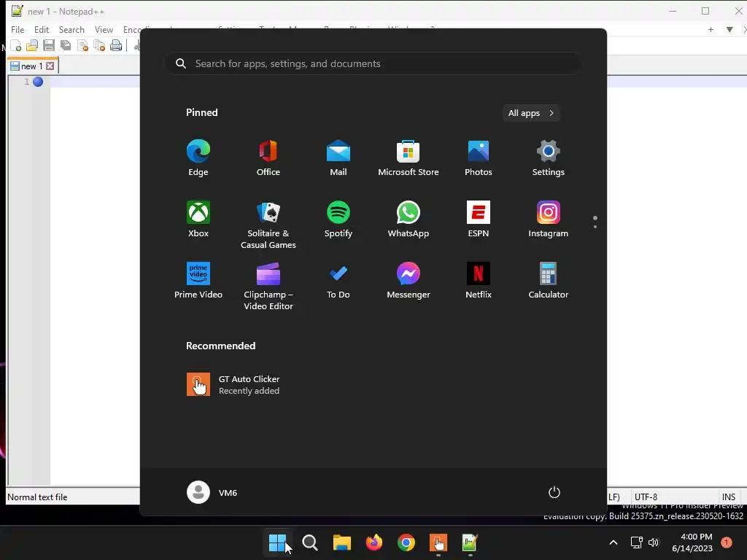Open the Search menu in Notepad++
Viewport: 747px width, 560px height.
(x=71, y=29)
